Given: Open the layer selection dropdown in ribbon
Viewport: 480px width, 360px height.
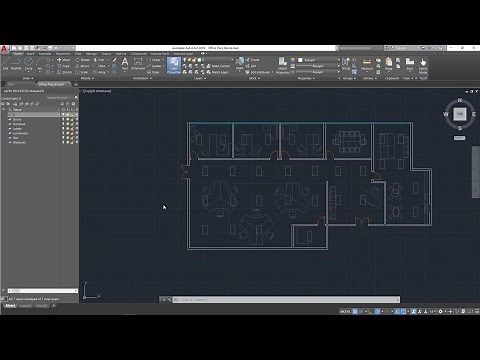Looking at the screenshot, I should tap(232, 60).
